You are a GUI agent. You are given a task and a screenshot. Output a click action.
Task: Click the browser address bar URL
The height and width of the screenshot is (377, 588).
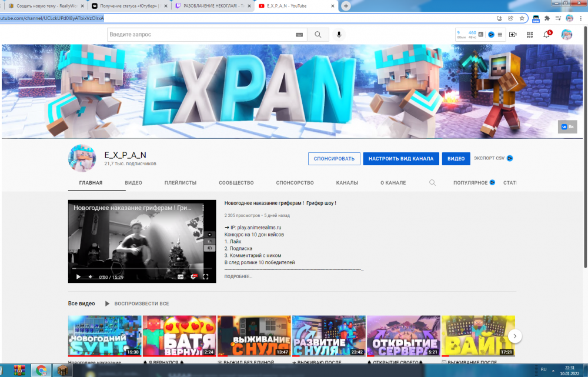[52, 18]
